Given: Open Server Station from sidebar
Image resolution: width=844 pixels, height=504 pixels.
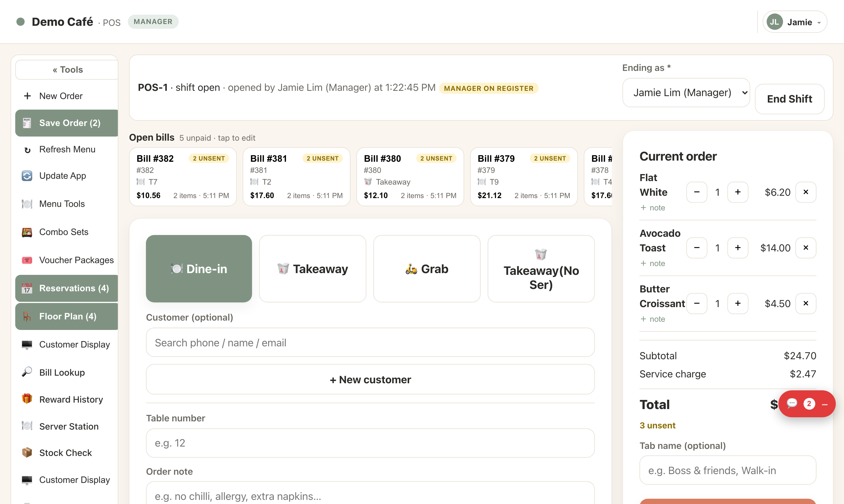Looking at the screenshot, I should (x=67, y=426).
